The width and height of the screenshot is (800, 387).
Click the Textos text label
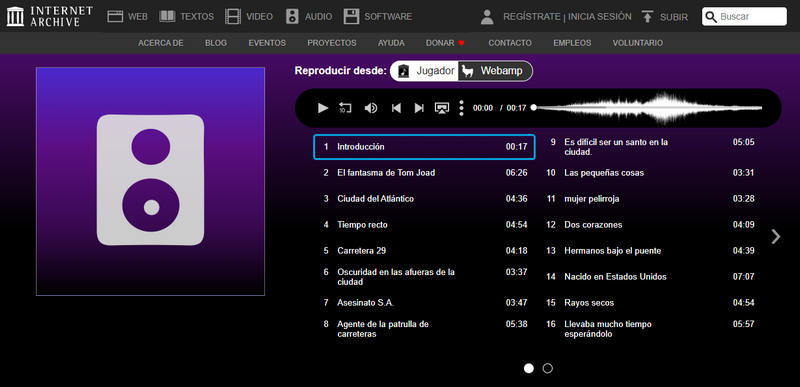pos(197,17)
